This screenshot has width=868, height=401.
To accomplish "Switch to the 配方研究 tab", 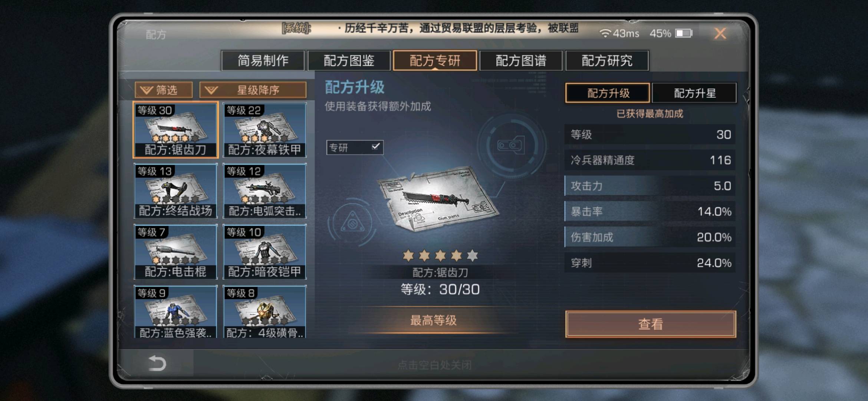I will [x=607, y=61].
